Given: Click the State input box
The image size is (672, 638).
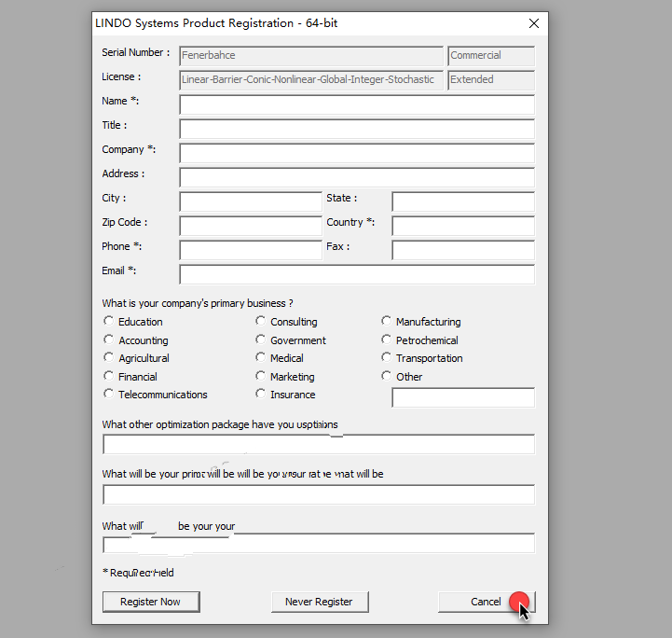Looking at the screenshot, I should (463, 201).
